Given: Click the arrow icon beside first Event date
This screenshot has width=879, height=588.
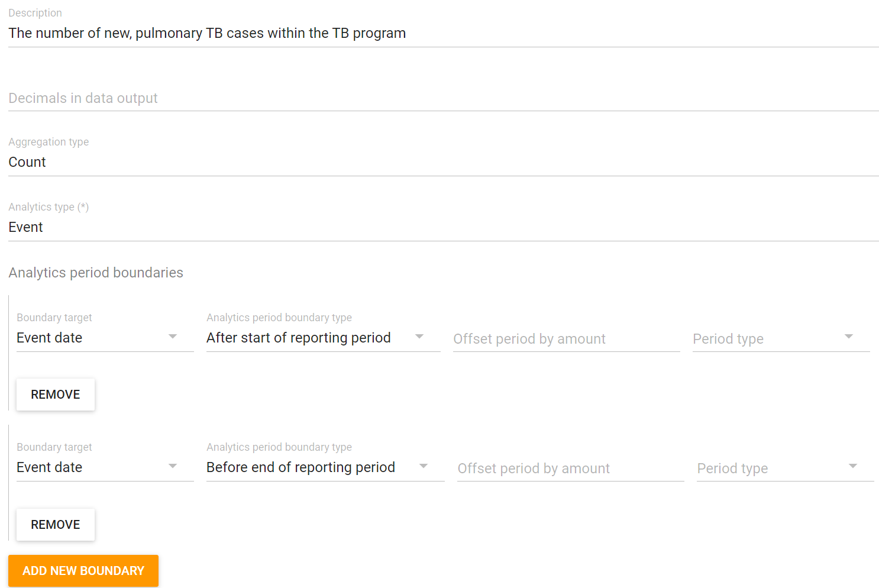Looking at the screenshot, I should 173,337.
